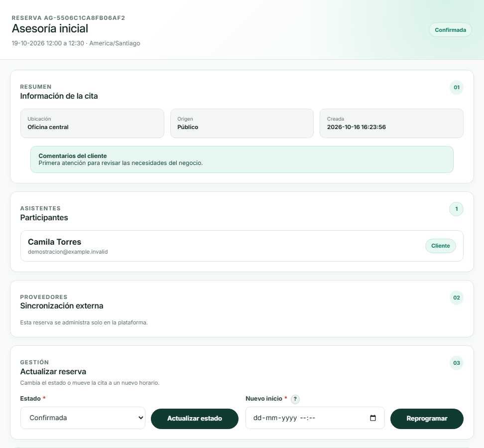
Task: Click the Ubicación label
Action: (x=39, y=119)
